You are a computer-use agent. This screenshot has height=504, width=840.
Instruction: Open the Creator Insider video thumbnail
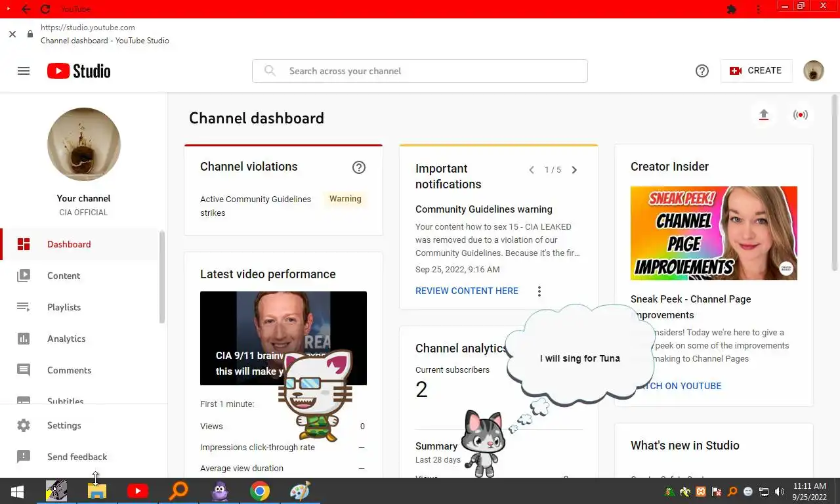714,233
